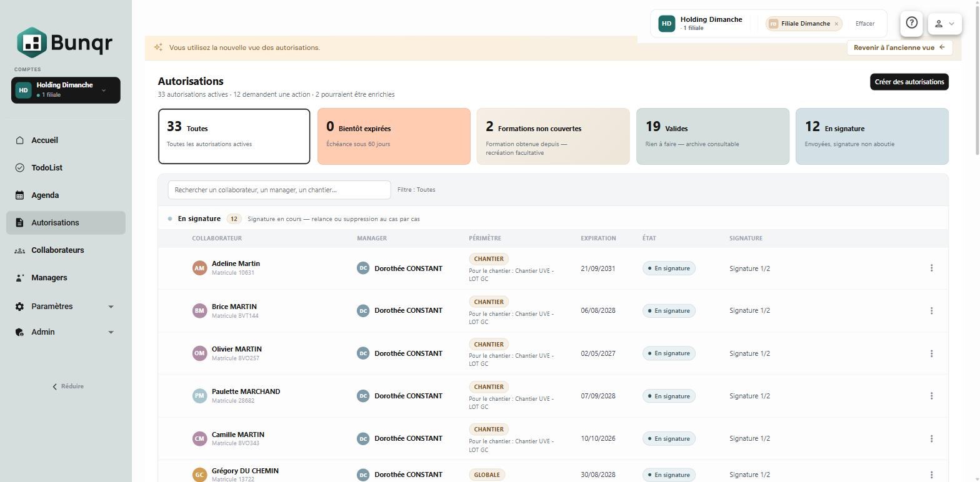This screenshot has width=980, height=482.
Task: Click Brice MARTIN's BM avatar
Action: coord(199,311)
